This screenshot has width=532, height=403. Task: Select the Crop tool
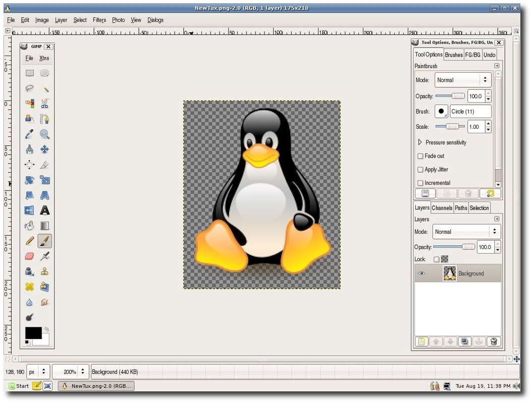click(44, 165)
